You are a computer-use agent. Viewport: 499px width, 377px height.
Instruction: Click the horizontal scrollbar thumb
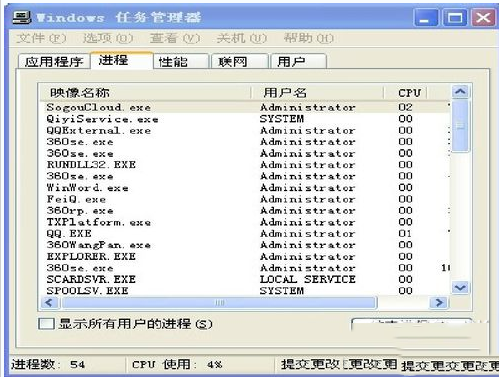219,303
